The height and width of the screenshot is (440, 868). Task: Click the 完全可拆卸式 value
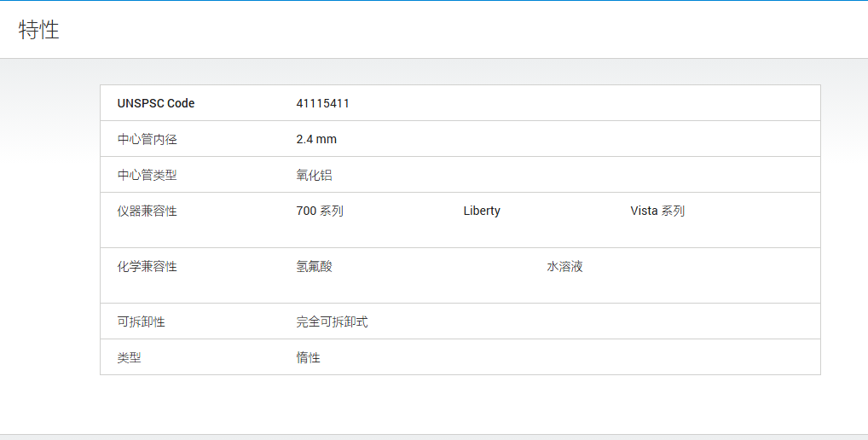pos(333,322)
